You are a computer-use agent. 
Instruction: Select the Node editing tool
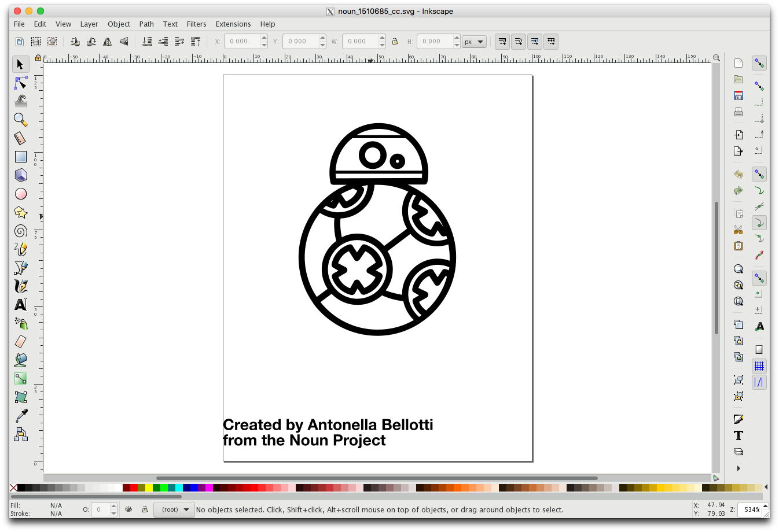click(20, 83)
